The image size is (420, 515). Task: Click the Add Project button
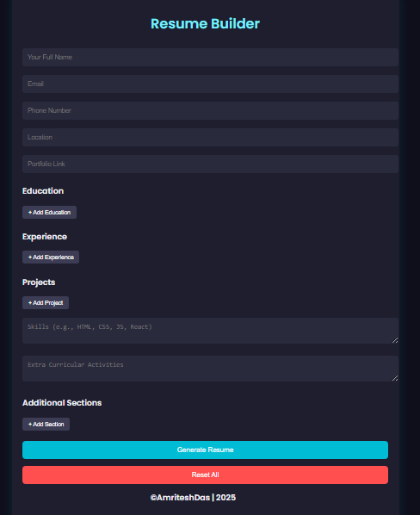pos(46,303)
